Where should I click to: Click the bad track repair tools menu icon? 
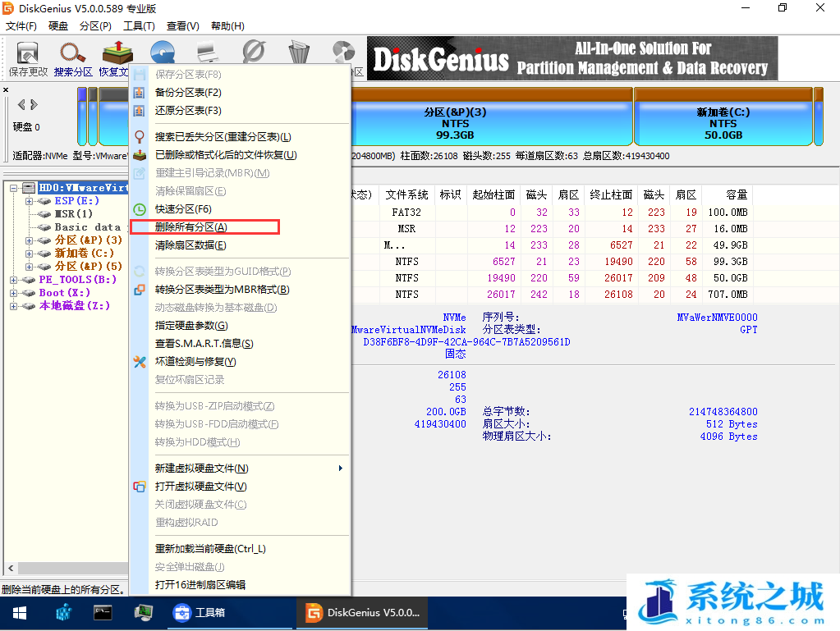pos(140,362)
